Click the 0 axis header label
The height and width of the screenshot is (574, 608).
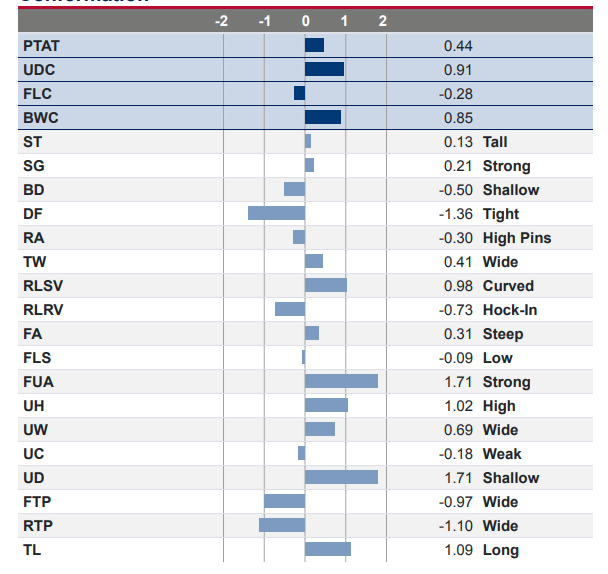305,21
